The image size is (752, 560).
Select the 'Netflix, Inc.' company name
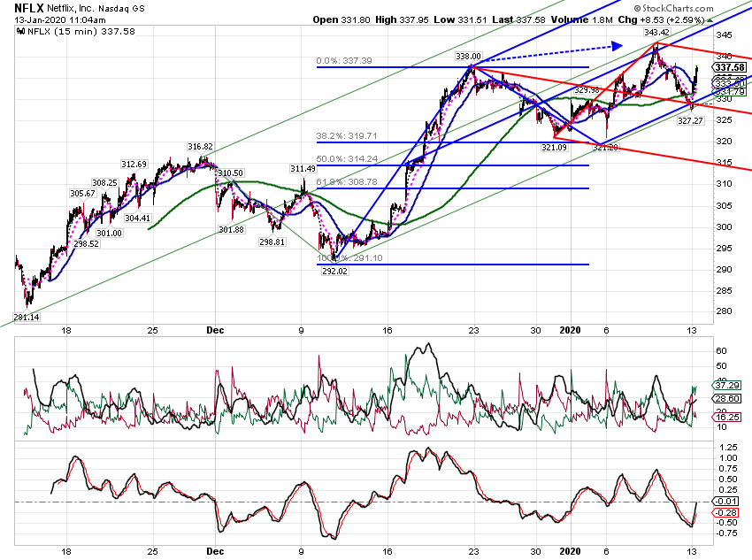(72, 9)
